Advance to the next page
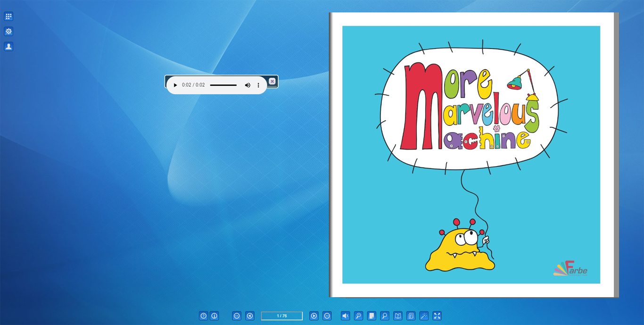This screenshot has height=325, width=644. tap(314, 316)
